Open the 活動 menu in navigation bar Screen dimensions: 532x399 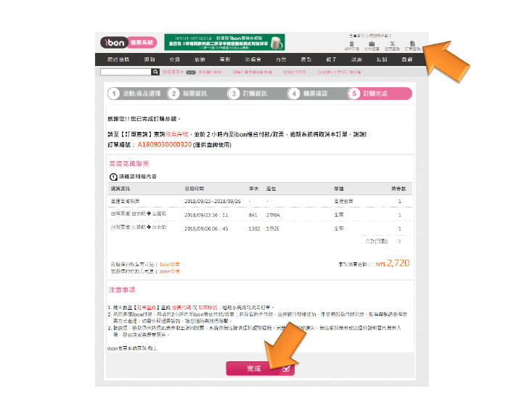[150, 59]
